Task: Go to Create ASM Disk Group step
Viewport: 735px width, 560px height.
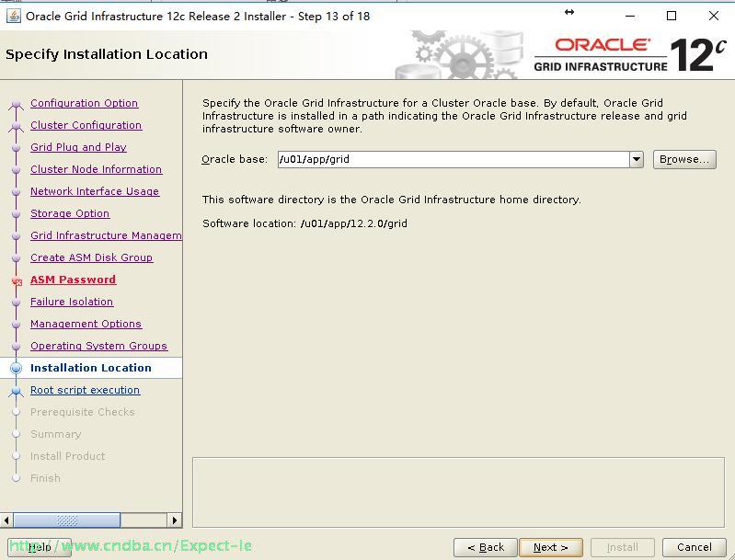Action: (x=91, y=257)
